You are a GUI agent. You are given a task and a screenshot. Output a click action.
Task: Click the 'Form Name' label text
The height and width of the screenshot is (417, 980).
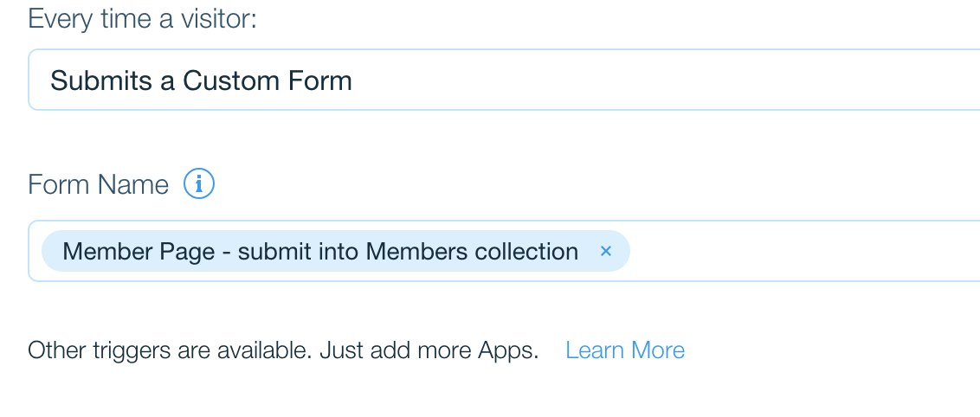[x=98, y=184]
